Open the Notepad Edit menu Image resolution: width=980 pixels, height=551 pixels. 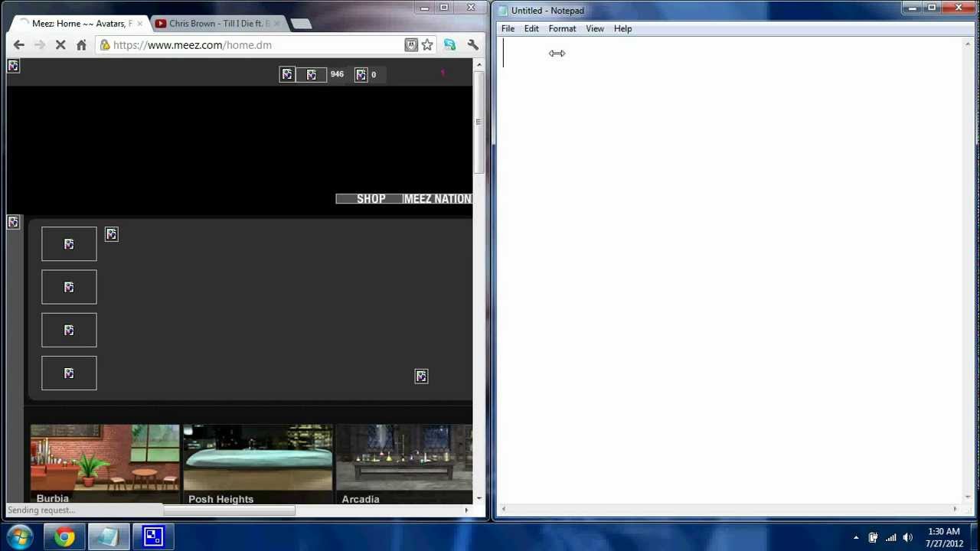531,29
